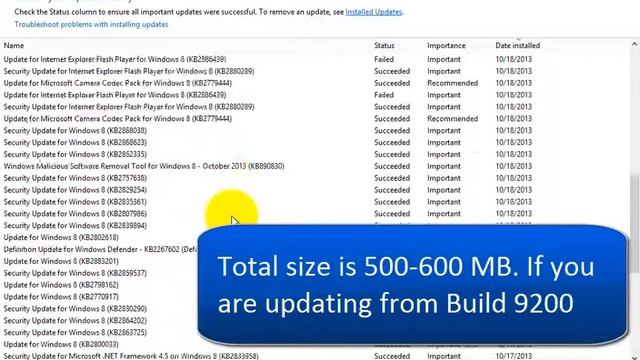Click Succeeded status of KB890830 row
The width and height of the screenshot is (640, 360).
point(392,166)
